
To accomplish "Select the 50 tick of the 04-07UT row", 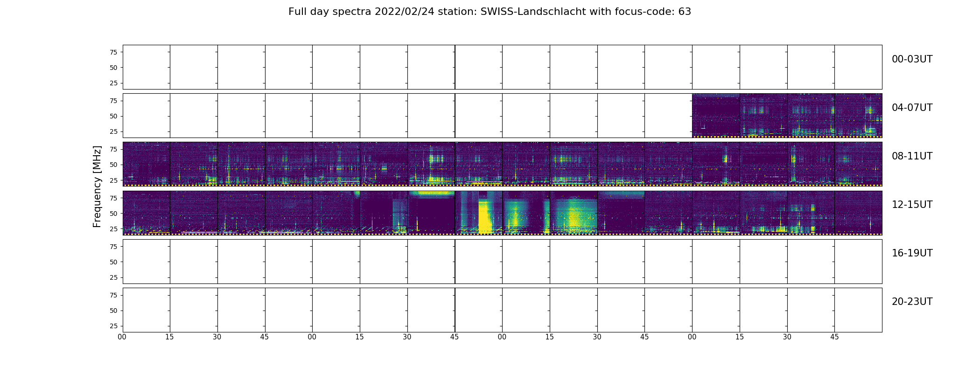I will tap(113, 116).
